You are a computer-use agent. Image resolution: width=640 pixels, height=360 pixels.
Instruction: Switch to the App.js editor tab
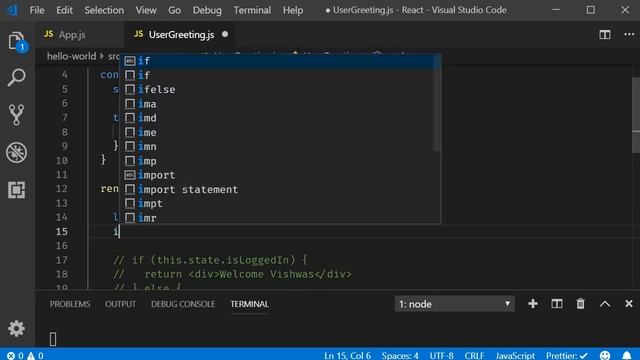(80, 35)
